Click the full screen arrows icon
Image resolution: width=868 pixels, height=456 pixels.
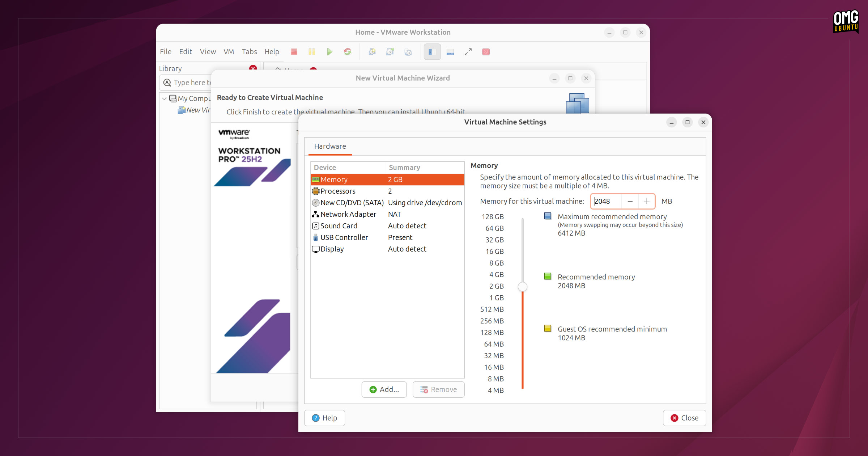coord(468,52)
